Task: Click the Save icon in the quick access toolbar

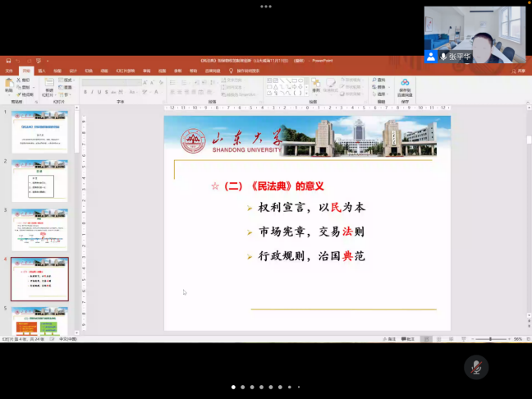Action: [x=8, y=61]
